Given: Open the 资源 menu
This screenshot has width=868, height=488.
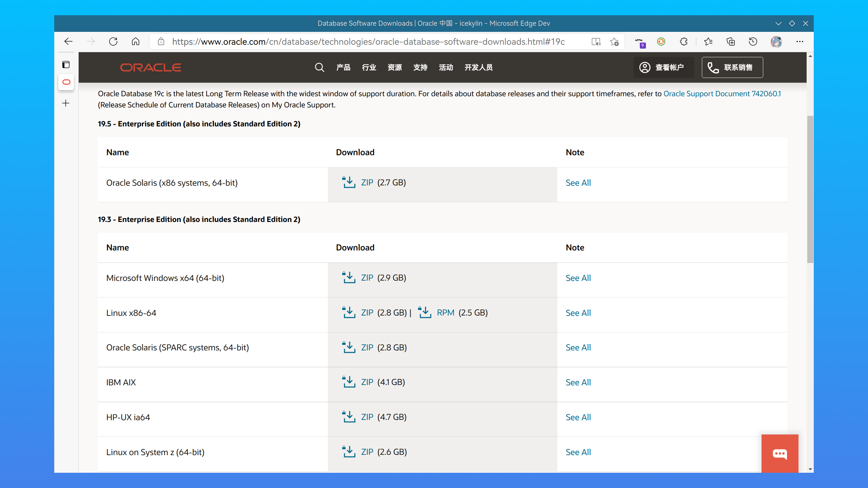Looking at the screenshot, I should click(395, 67).
